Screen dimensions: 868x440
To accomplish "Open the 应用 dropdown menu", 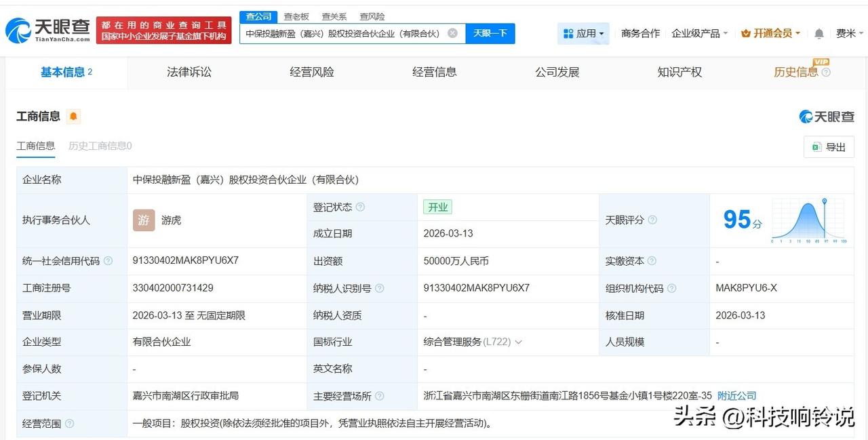I will pyautogui.click(x=583, y=33).
